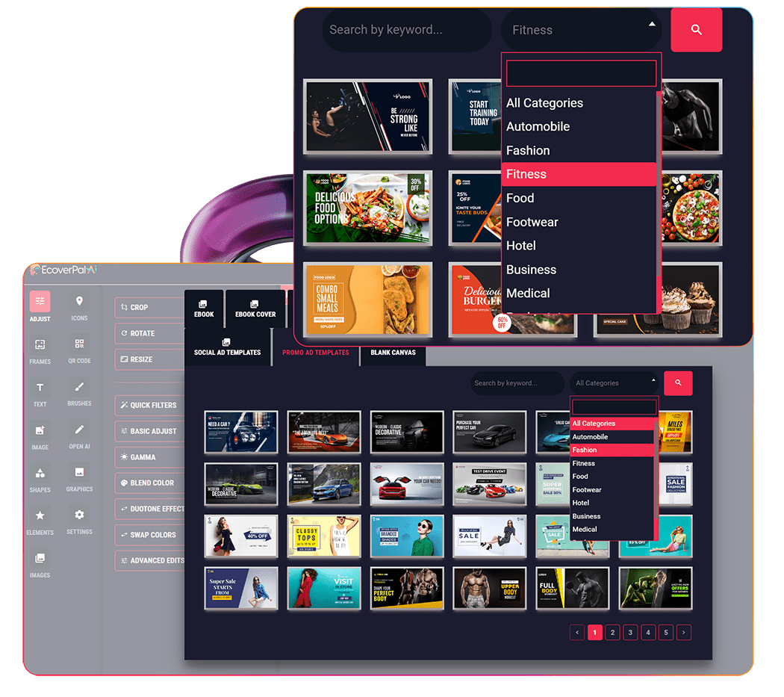
Task: Choose Hotel in small category list
Action: click(612, 503)
